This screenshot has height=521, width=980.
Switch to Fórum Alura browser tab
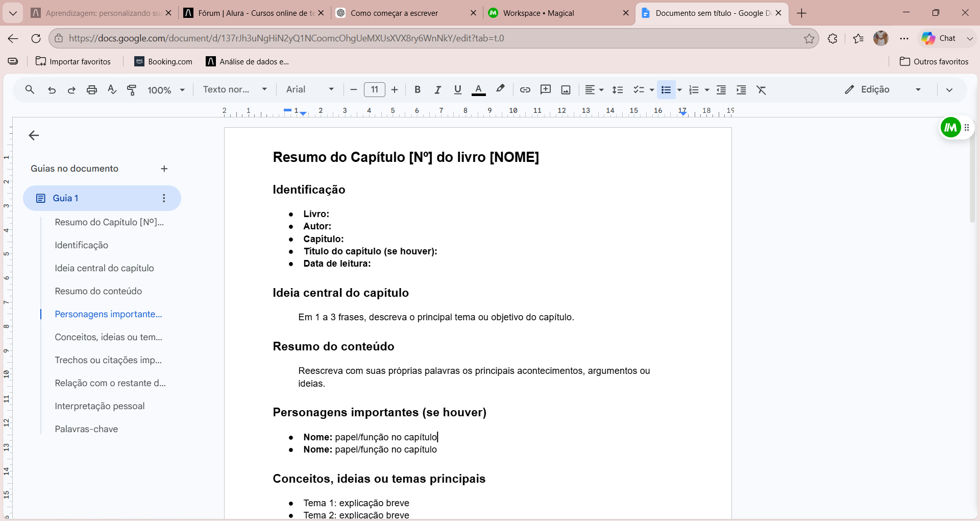(254, 13)
